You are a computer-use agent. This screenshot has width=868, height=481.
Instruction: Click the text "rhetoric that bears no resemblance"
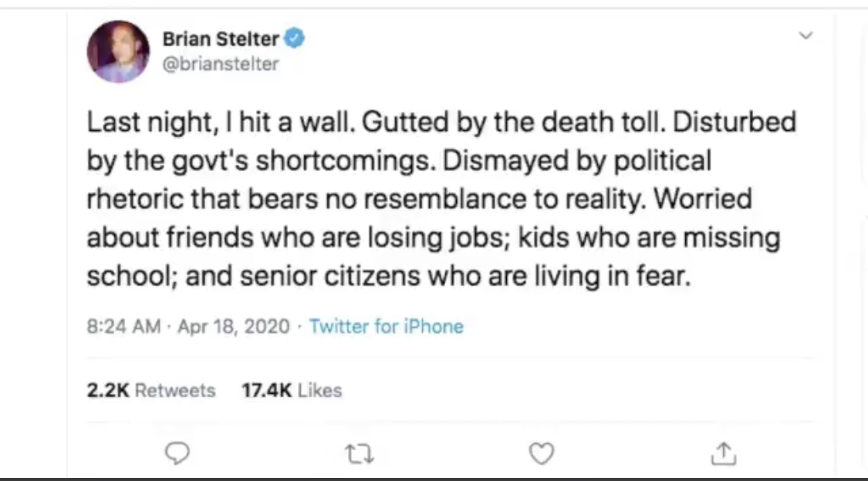point(306,199)
